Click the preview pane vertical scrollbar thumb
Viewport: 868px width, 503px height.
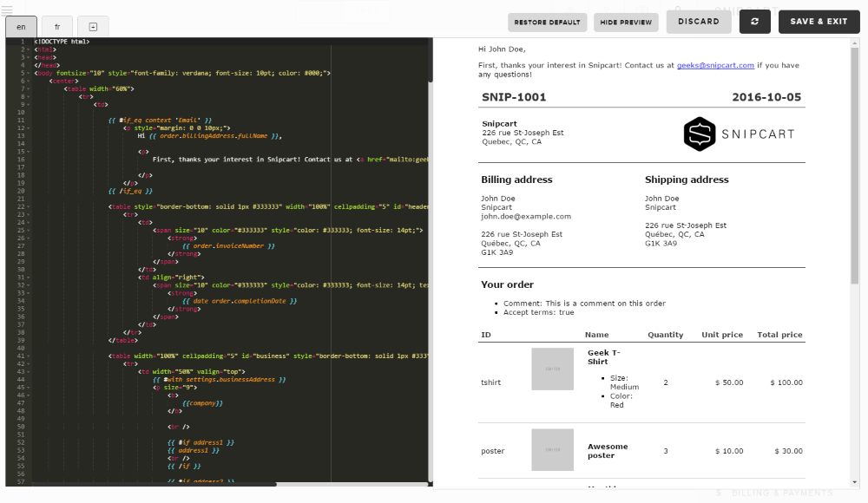coord(855,166)
